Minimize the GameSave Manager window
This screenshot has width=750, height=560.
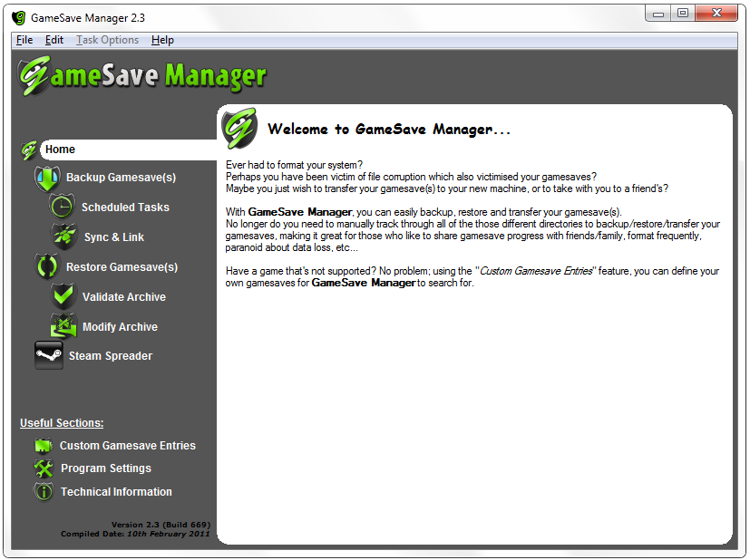(658, 14)
